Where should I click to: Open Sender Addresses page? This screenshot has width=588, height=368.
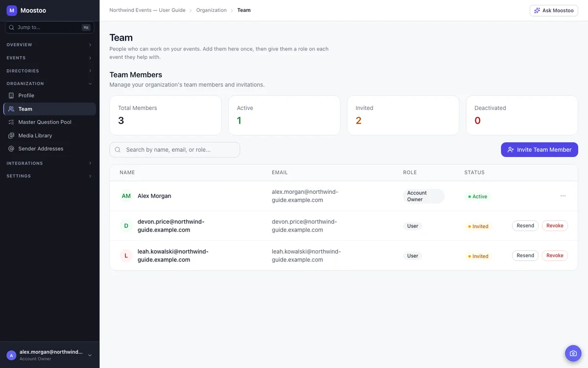tap(49, 149)
